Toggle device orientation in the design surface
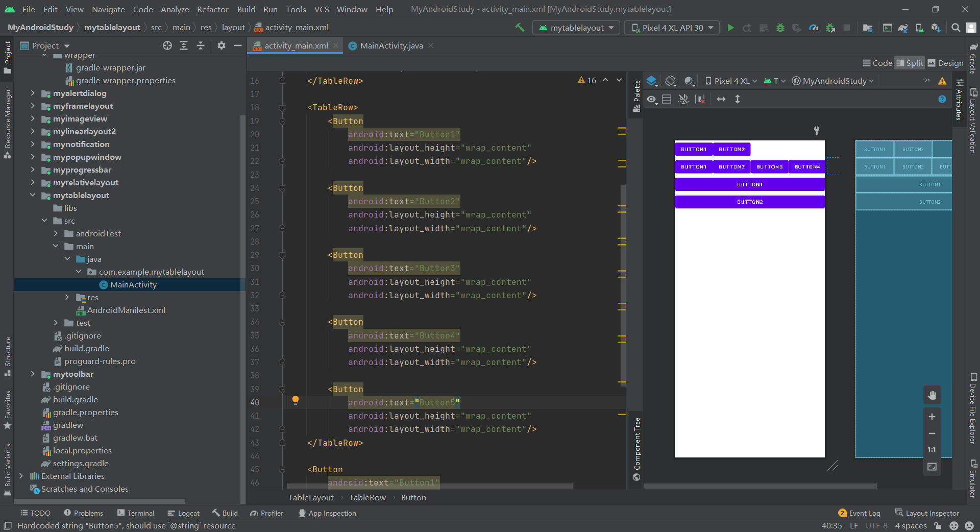 click(x=670, y=81)
